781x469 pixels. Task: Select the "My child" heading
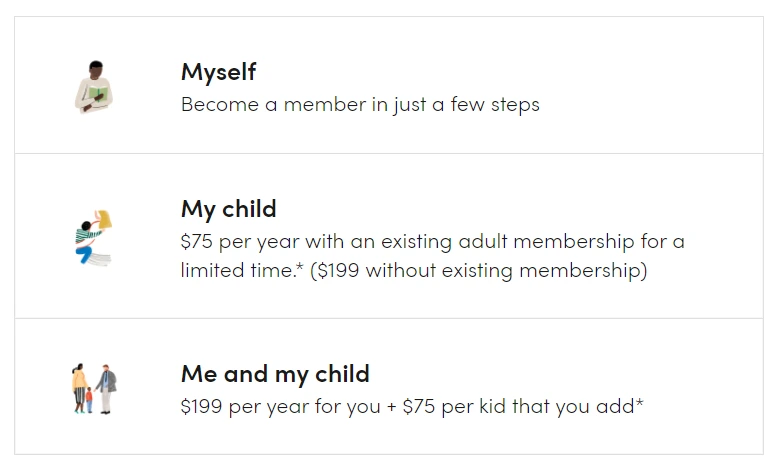pos(229,209)
